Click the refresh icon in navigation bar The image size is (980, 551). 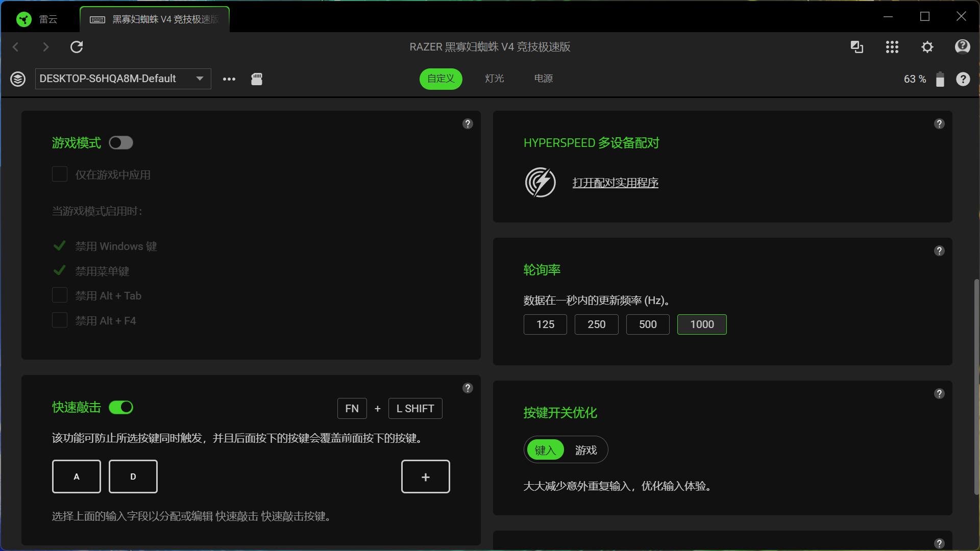tap(77, 47)
